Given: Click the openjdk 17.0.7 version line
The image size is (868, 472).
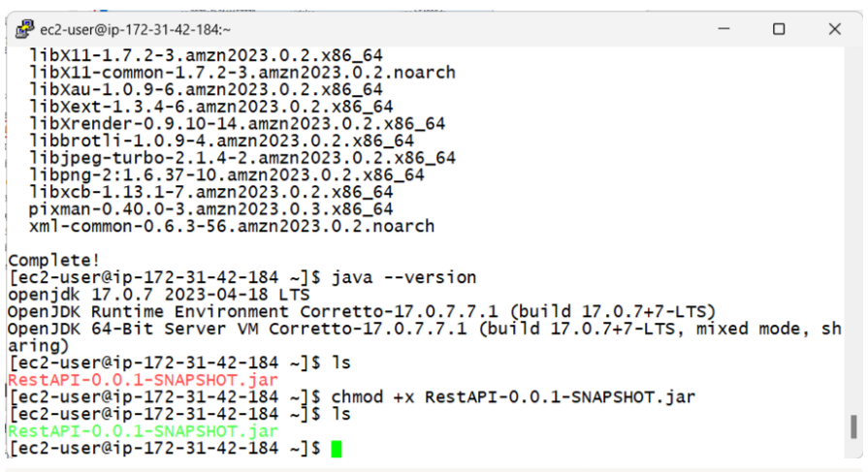Looking at the screenshot, I should (158, 295).
